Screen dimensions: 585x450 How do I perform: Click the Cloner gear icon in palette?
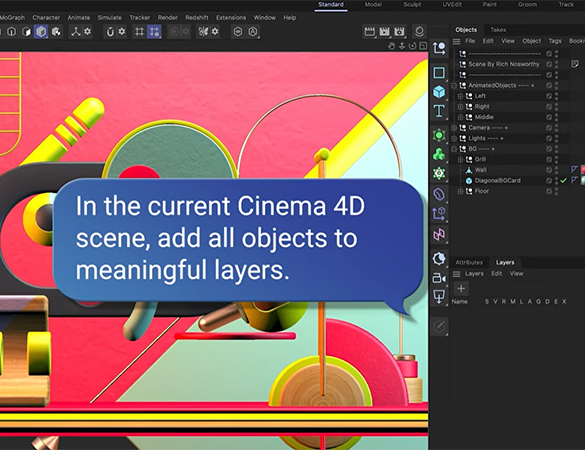[439, 173]
